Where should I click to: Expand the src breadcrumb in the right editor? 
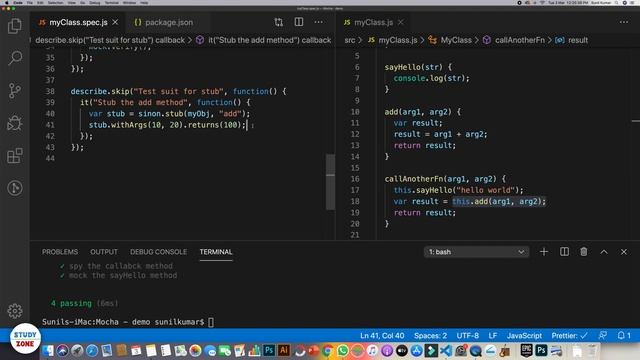[350, 40]
